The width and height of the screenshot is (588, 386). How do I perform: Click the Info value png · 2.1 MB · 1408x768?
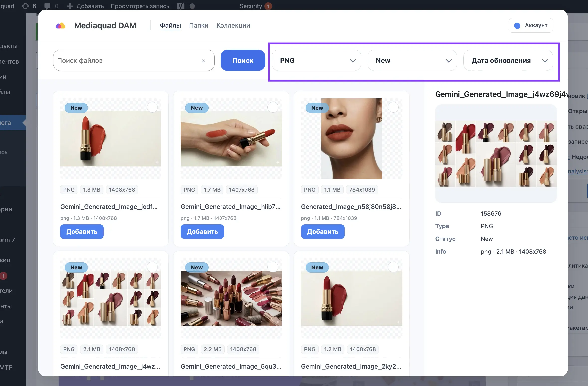point(513,252)
